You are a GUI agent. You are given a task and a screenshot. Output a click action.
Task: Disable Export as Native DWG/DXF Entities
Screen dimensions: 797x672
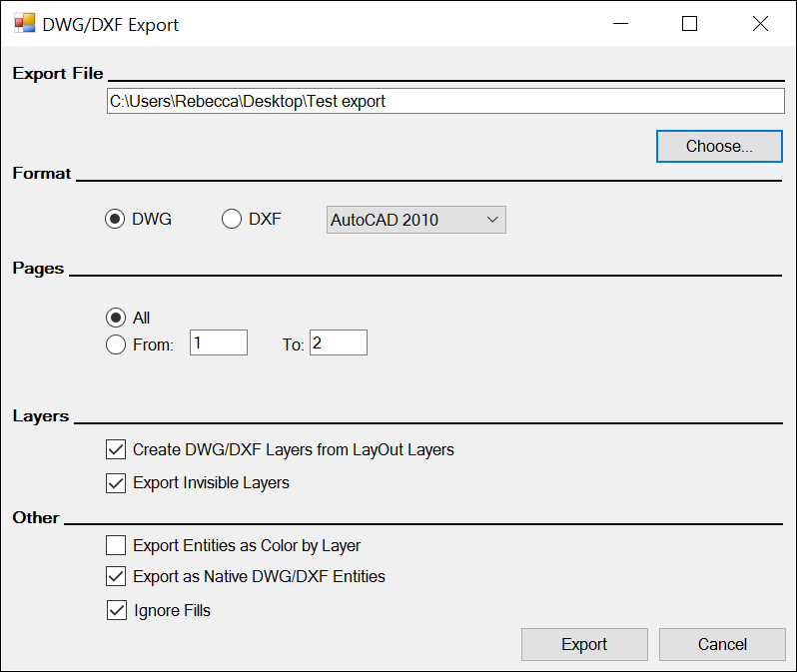coord(116,576)
